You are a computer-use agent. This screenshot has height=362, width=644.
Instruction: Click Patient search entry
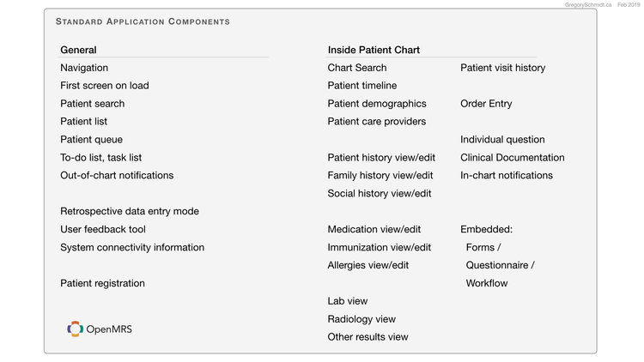point(92,104)
